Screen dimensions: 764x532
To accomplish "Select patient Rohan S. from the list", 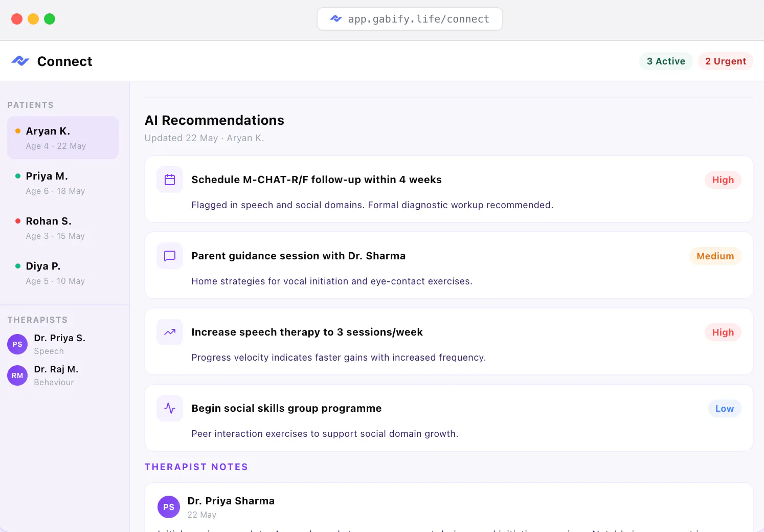I will [63, 228].
